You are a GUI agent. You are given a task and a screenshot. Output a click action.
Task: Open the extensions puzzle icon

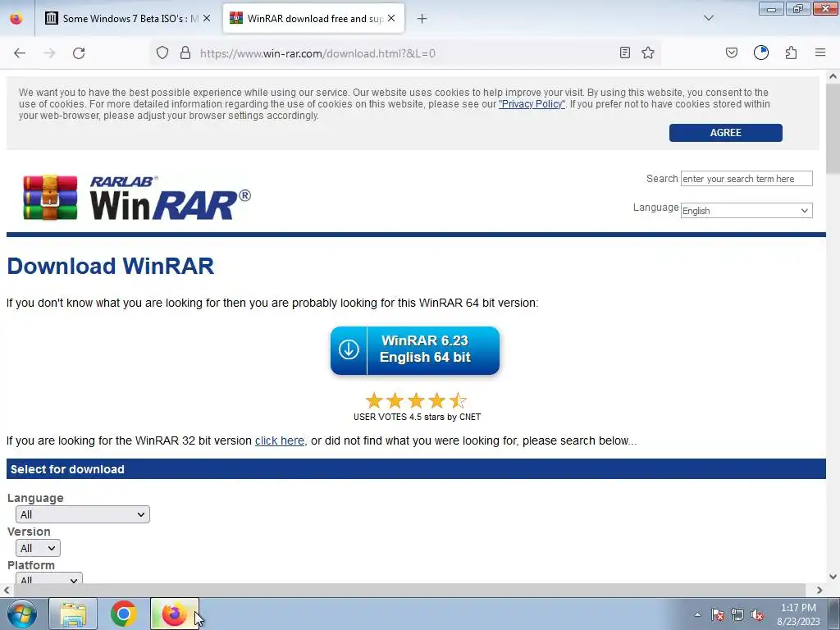coord(792,52)
